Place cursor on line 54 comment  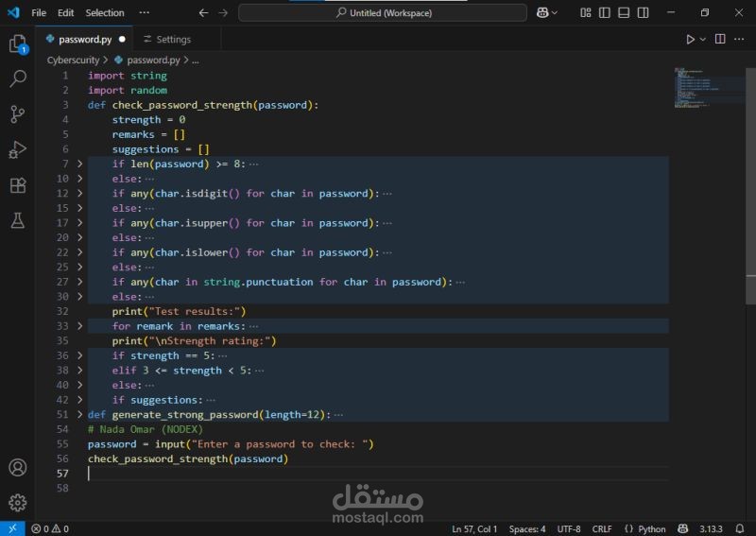click(146, 429)
